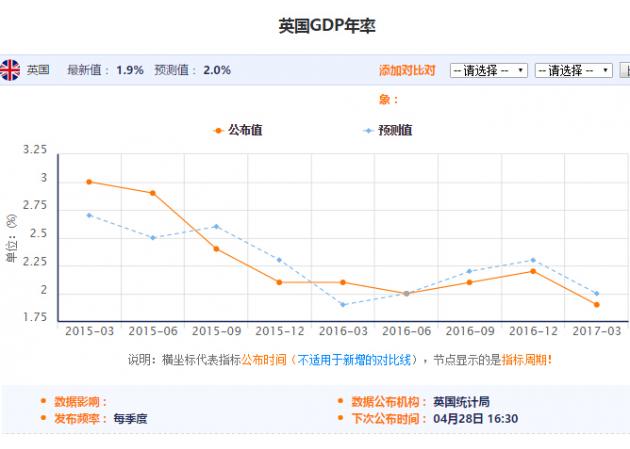Click the 英国GDP年率 chart title

[x=327, y=26]
